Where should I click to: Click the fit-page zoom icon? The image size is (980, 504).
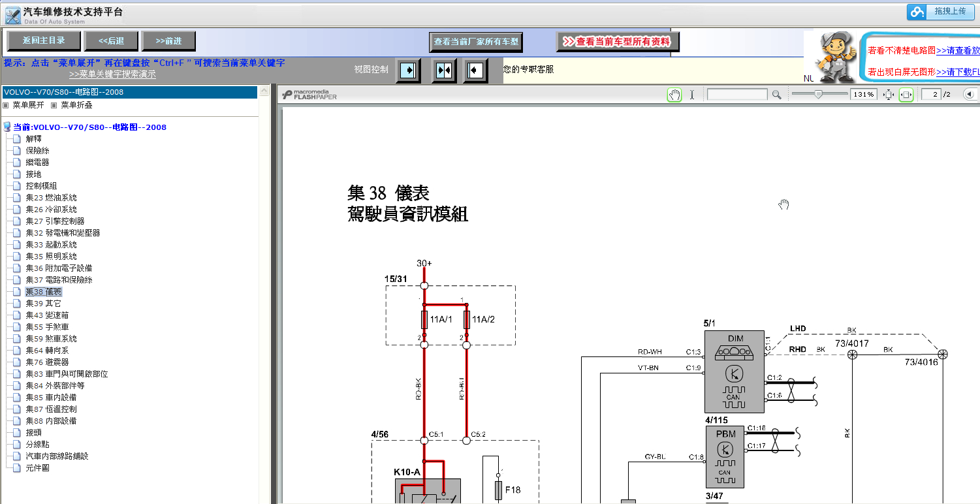tap(889, 95)
